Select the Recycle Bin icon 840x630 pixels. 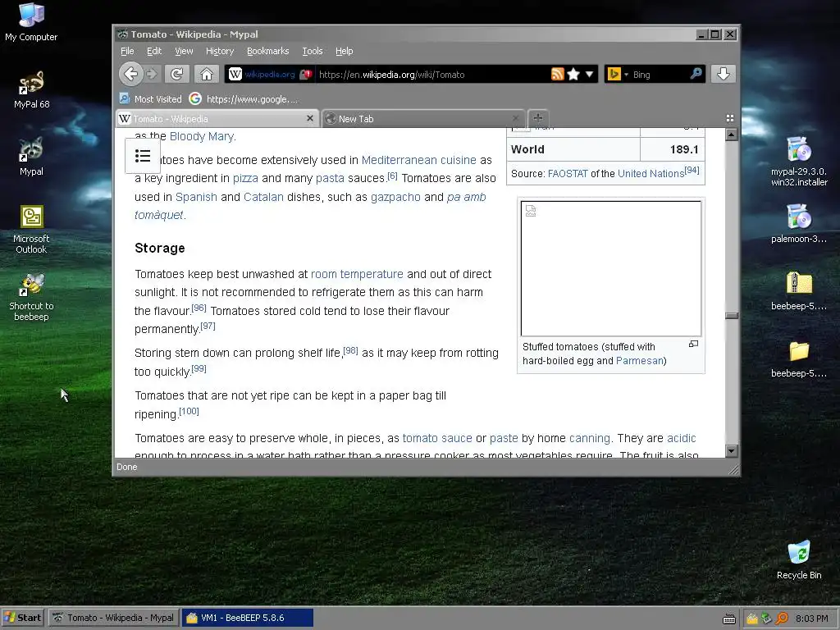click(799, 559)
